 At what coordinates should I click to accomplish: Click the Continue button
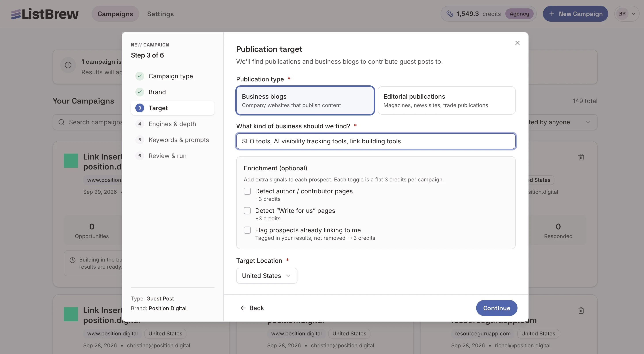[496, 308]
